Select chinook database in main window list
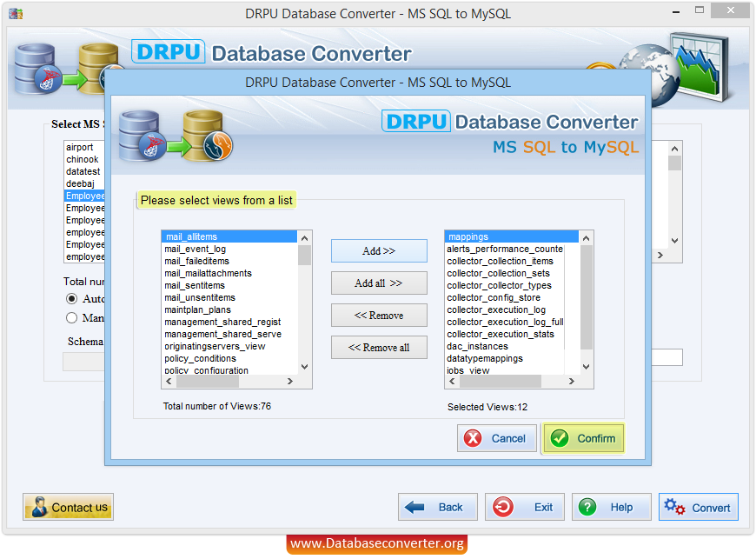This screenshot has height=559, width=756. [84, 159]
